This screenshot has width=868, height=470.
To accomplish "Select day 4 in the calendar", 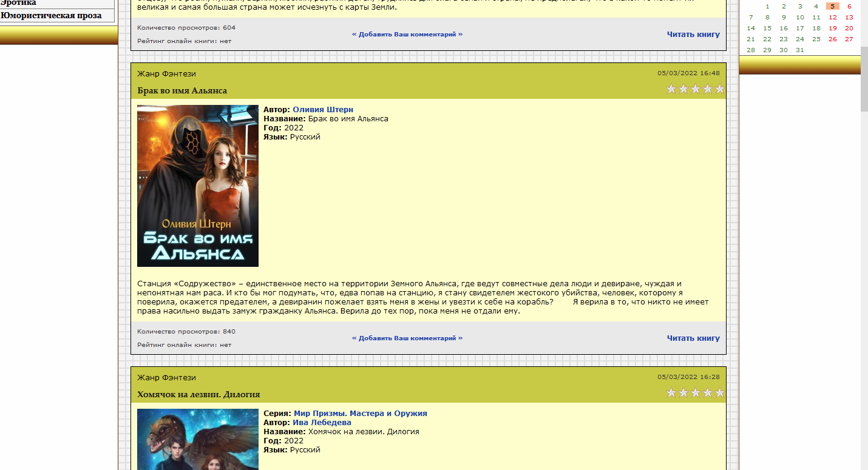I will click(816, 7).
